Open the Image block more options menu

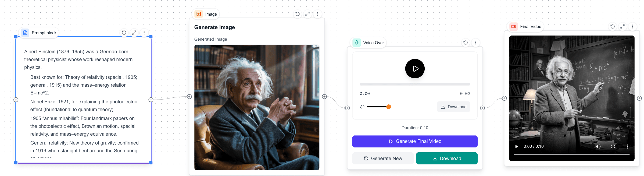point(317,14)
